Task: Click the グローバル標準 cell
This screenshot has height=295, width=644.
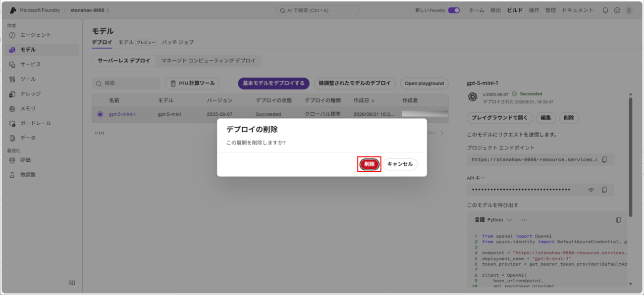Action: (322, 114)
